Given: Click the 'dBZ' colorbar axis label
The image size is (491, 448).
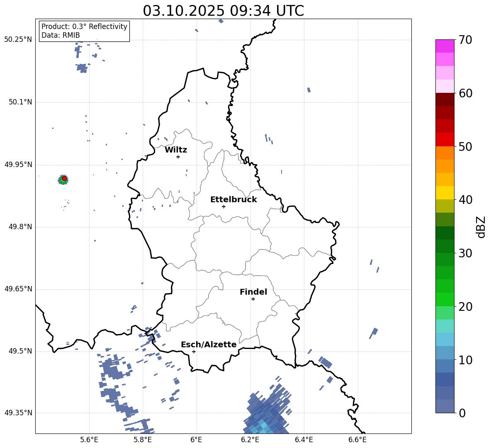Looking at the screenshot, I should pyautogui.click(x=481, y=227).
